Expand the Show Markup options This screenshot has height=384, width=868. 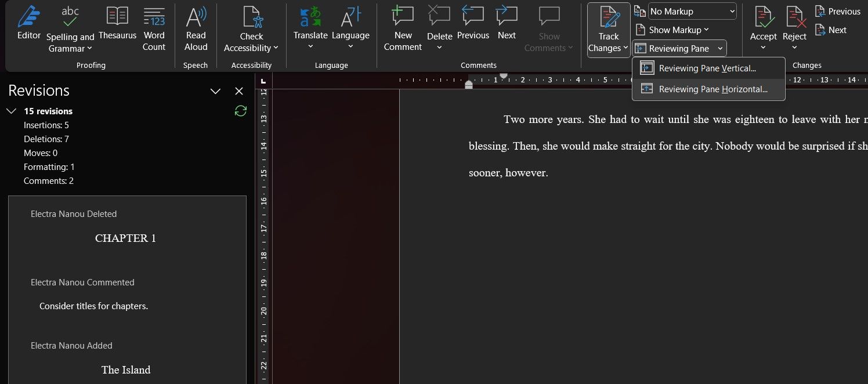(x=672, y=30)
